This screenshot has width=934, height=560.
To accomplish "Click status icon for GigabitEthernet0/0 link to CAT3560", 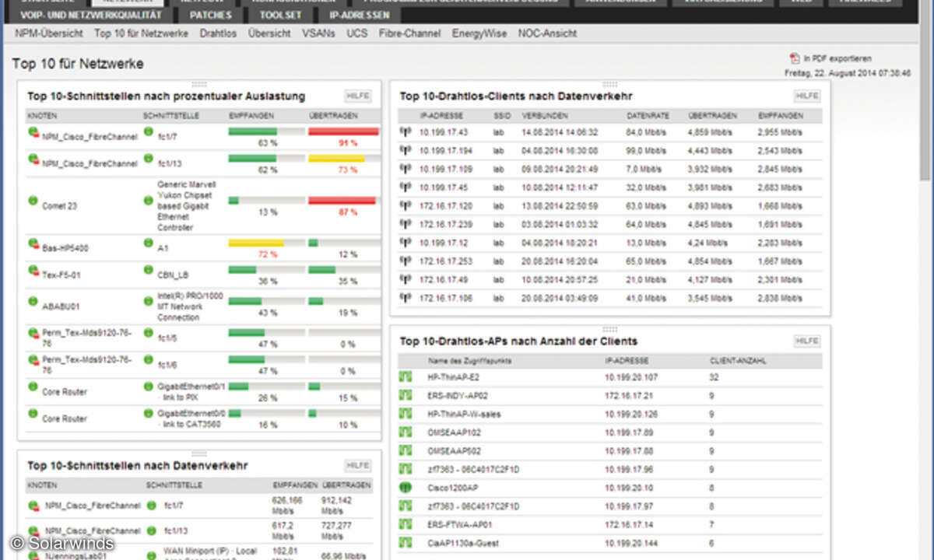I will [x=148, y=413].
